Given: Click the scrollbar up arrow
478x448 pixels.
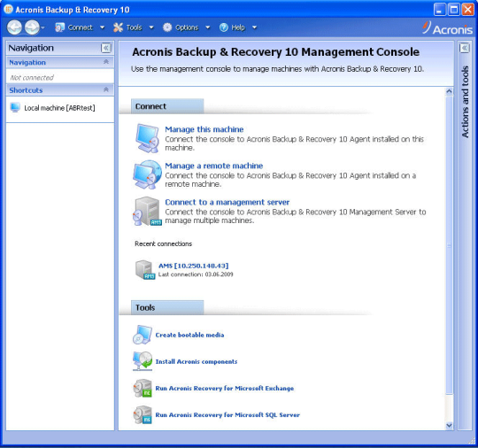Looking at the screenshot, I should click(x=449, y=91).
